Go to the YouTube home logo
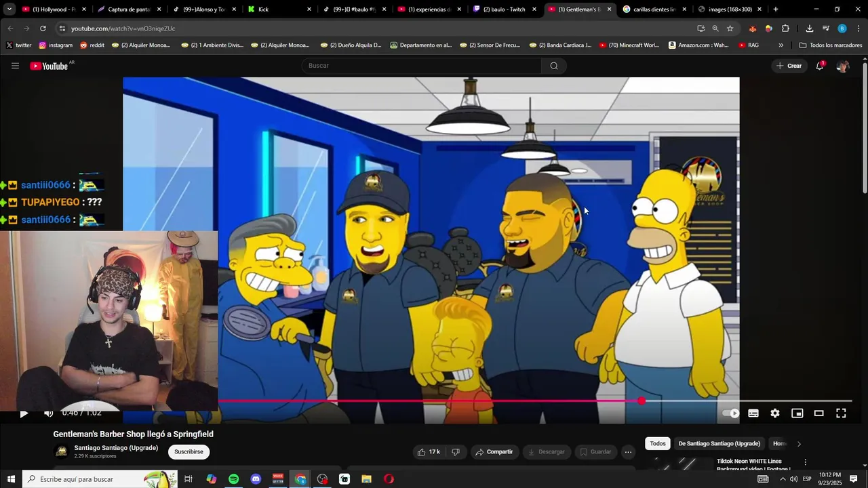 (x=50, y=66)
